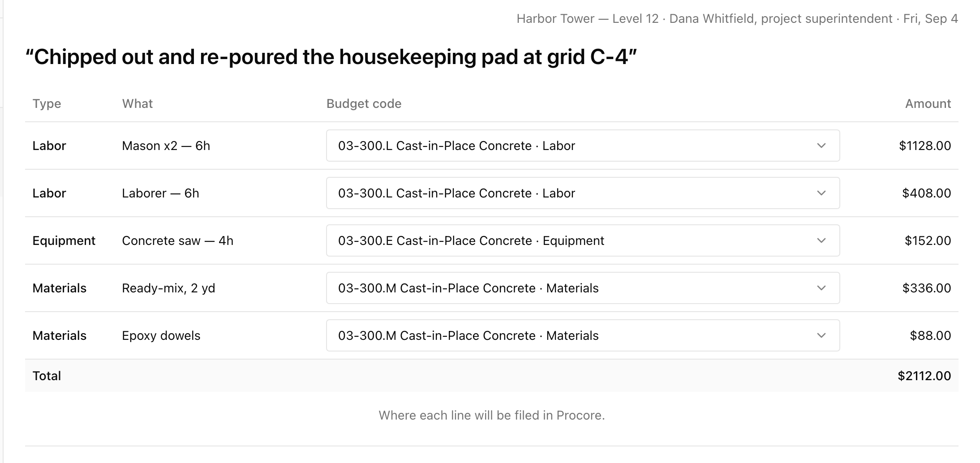The image size is (980, 463).
Task: Click the Type column header
Action: (x=47, y=104)
